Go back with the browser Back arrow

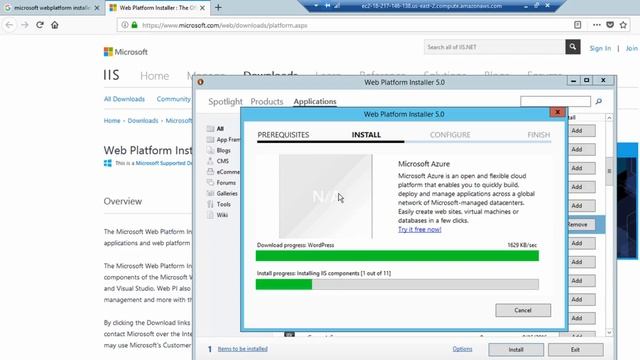point(9,25)
